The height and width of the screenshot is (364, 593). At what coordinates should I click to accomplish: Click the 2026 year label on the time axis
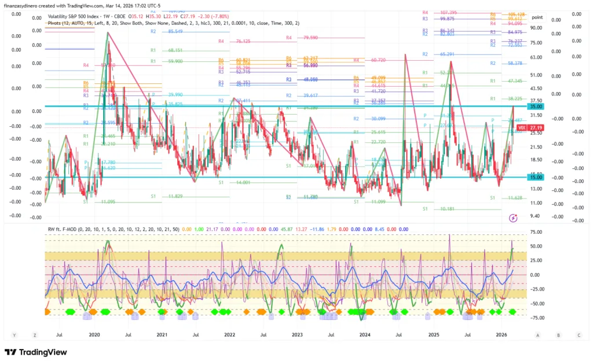point(501,334)
